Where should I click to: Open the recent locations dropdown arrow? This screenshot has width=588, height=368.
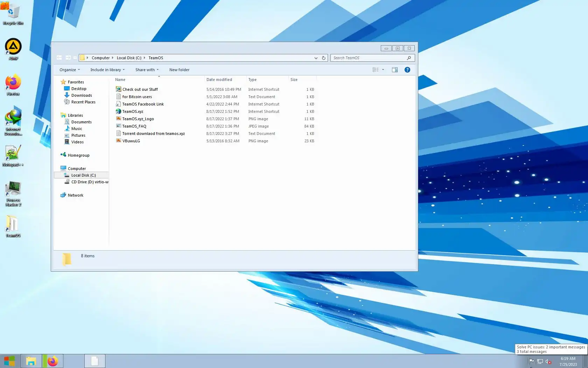[75, 58]
